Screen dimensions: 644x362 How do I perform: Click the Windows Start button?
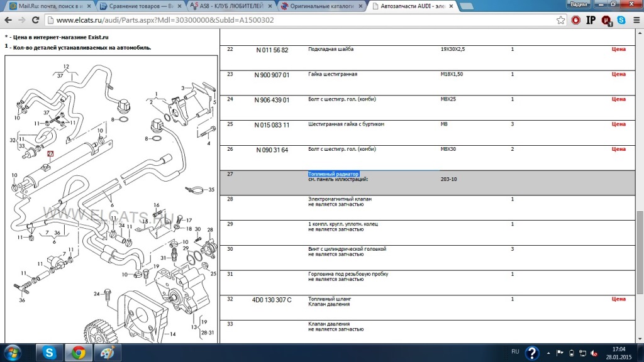click(13, 353)
